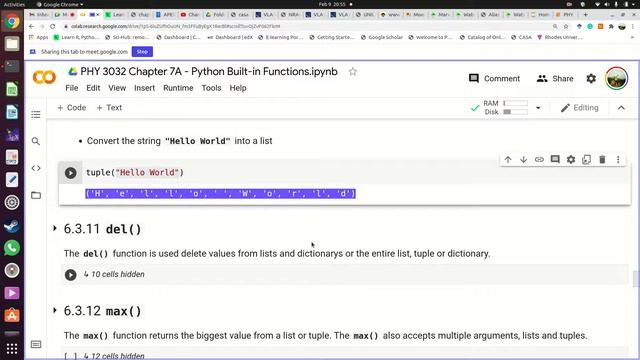This screenshot has width=640, height=360.
Task: Open the table of contents sidebar
Action: click(36, 114)
